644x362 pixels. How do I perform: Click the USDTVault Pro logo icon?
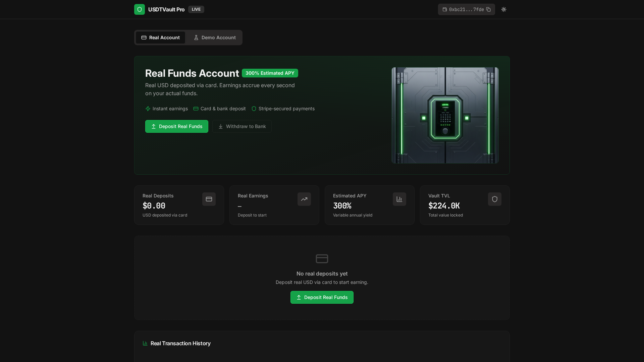[139, 9]
